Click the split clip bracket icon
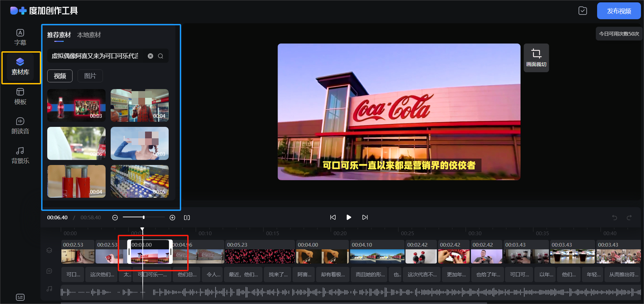This screenshot has width=644, height=304. pos(187,218)
